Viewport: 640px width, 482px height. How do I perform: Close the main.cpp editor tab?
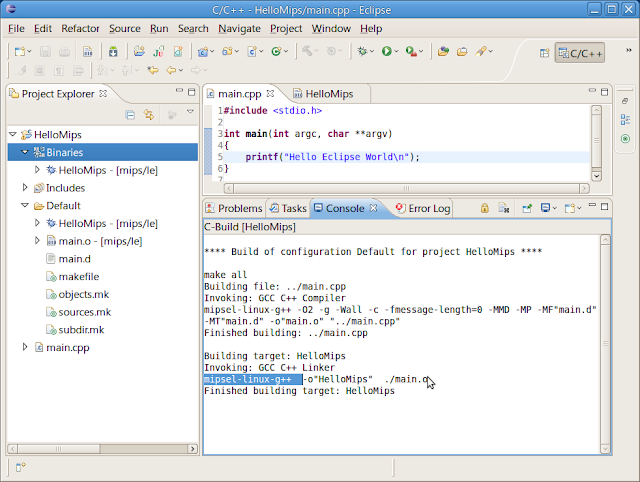(x=270, y=93)
